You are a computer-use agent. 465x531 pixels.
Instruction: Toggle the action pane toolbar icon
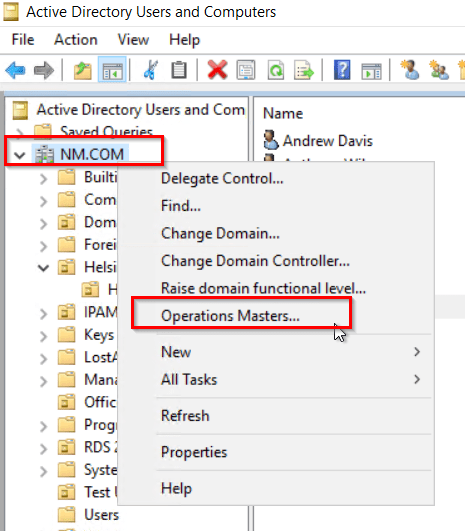371,70
